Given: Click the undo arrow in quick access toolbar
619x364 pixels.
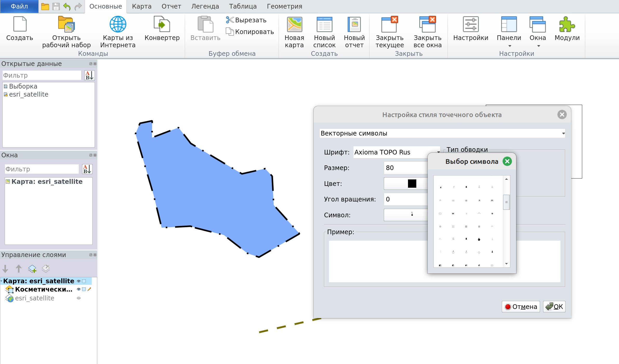Looking at the screenshot, I should [x=67, y=6].
